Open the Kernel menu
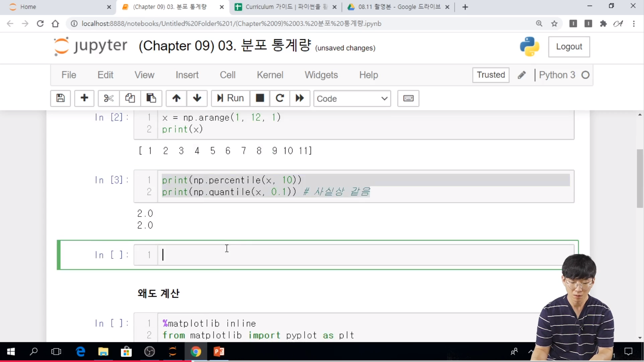The image size is (644, 362). (270, 75)
